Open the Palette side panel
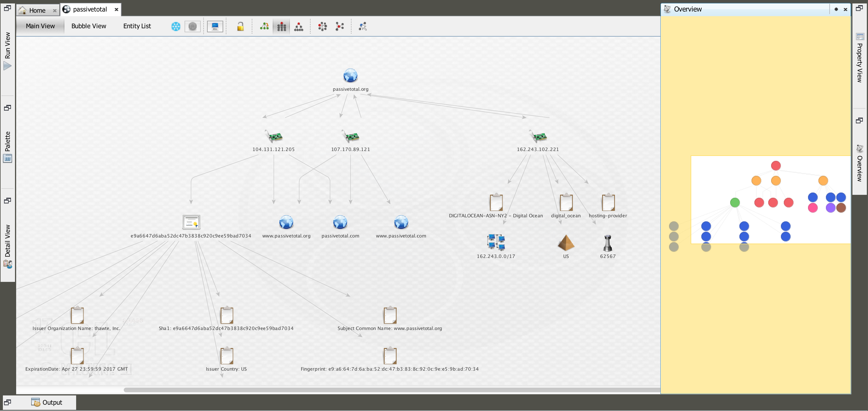 coord(7,147)
